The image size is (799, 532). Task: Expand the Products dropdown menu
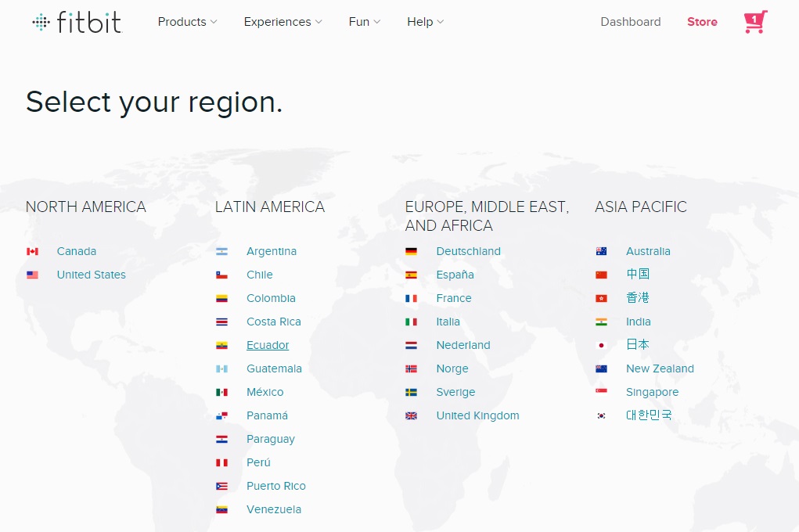pos(187,22)
